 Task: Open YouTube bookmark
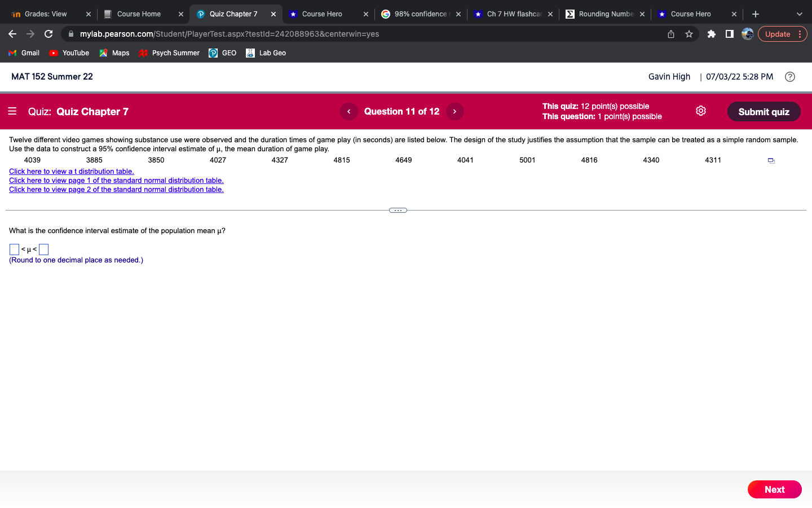tap(69, 53)
